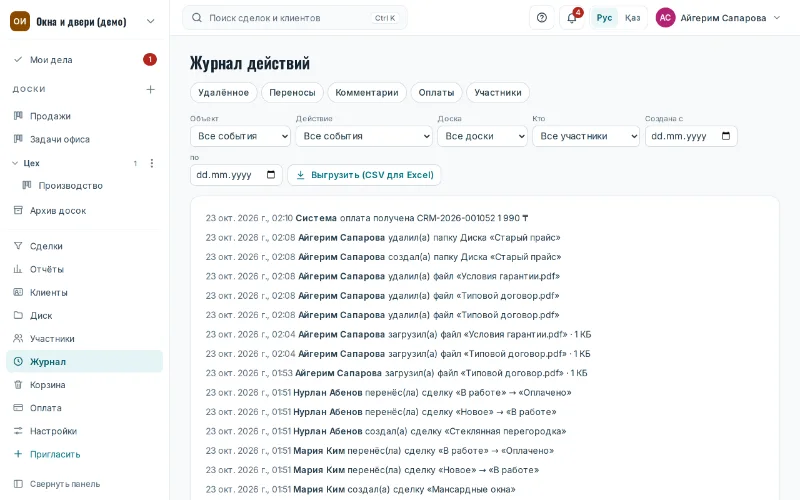Open Диск sidebar item

coord(85,315)
